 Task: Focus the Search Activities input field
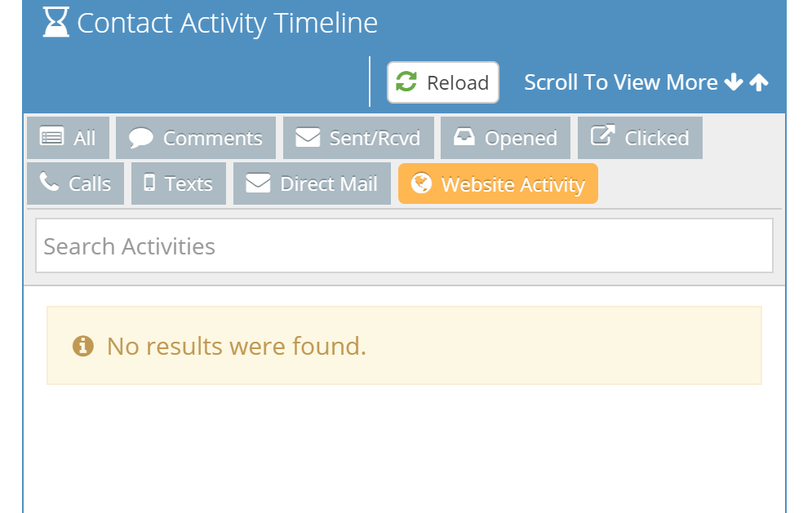pyautogui.click(x=404, y=246)
